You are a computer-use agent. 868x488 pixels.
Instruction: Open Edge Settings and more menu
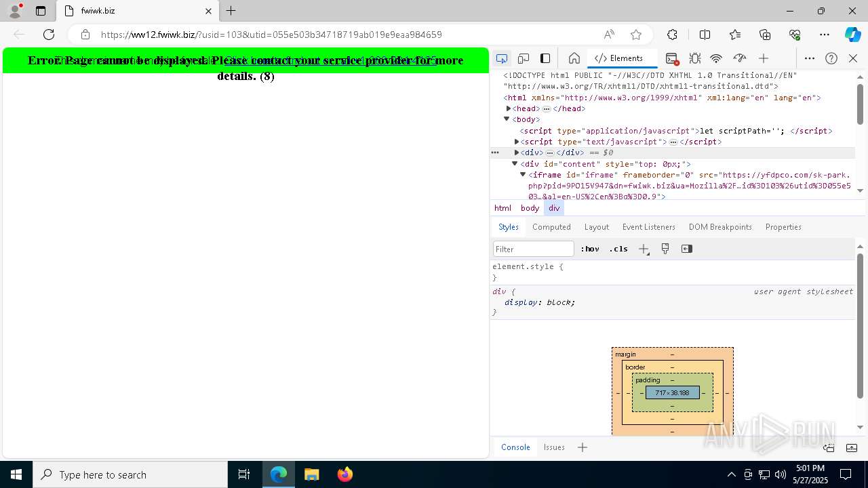click(x=825, y=35)
